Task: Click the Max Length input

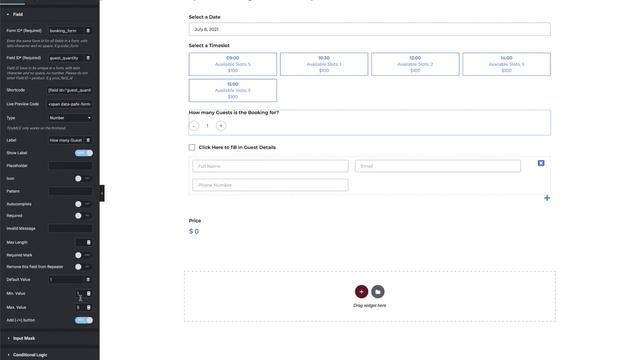Action: tap(80, 242)
